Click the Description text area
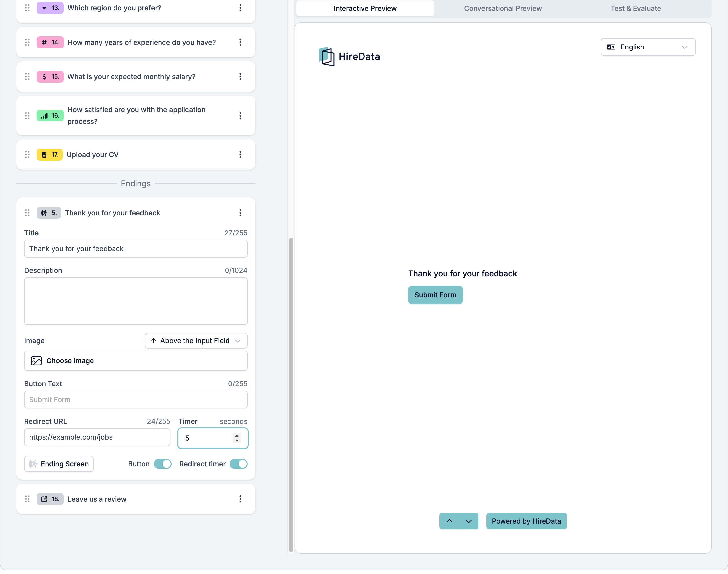 pos(136,301)
